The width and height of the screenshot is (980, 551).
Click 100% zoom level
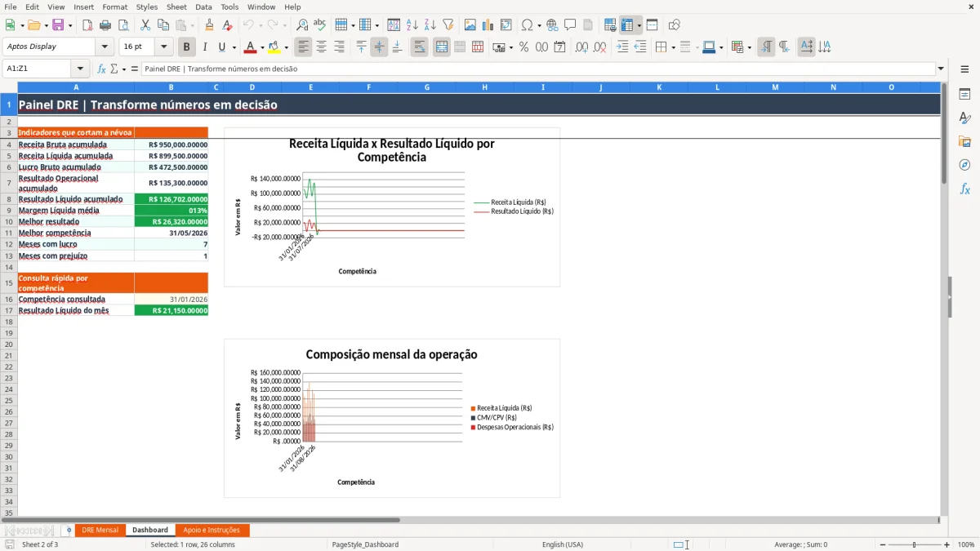point(966,544)
